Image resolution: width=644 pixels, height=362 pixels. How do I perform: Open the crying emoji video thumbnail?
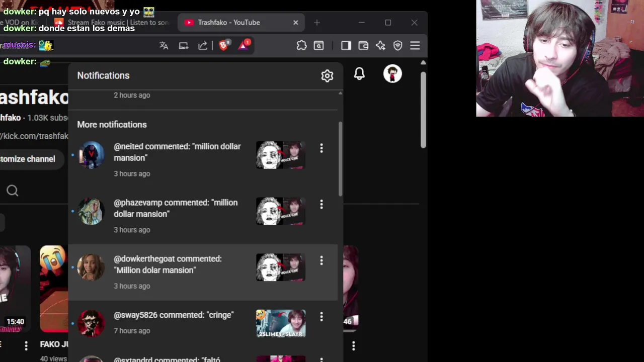click(x=54, y=289)
